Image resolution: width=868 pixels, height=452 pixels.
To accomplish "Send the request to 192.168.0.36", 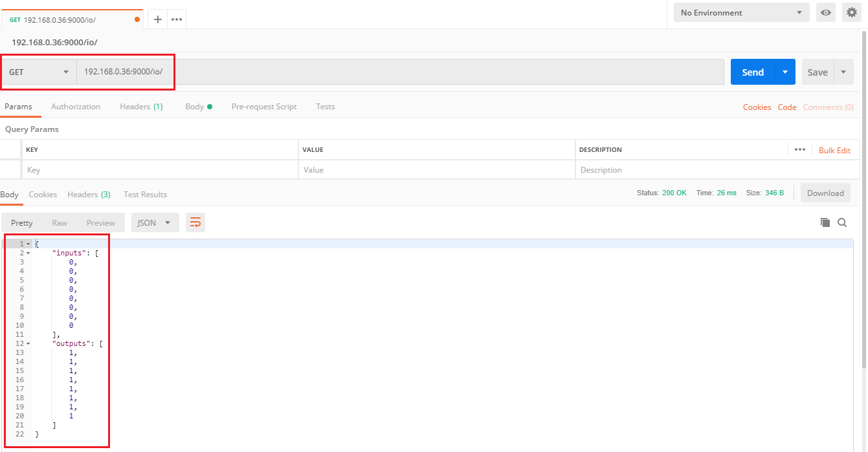I will [x=752, y=72].
